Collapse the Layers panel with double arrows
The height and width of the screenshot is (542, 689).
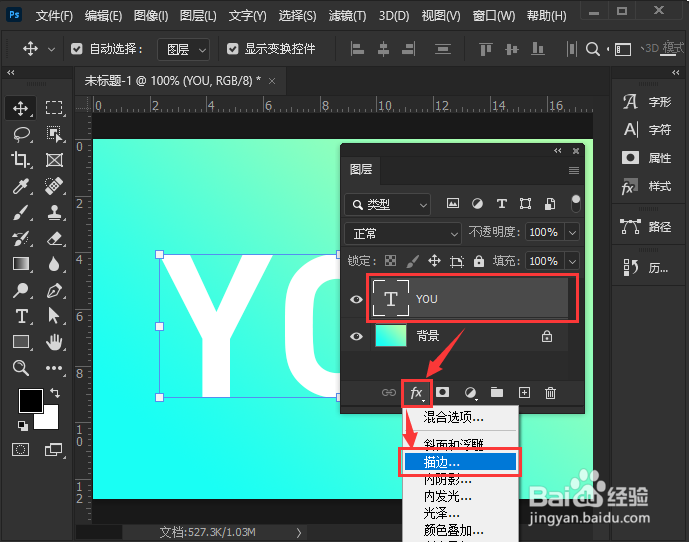[557, 151]
